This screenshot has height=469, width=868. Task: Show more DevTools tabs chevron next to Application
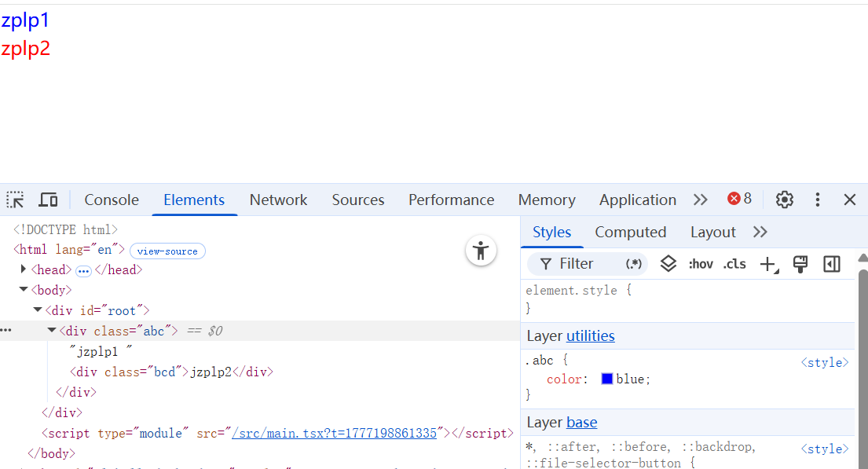click(700, 200)
